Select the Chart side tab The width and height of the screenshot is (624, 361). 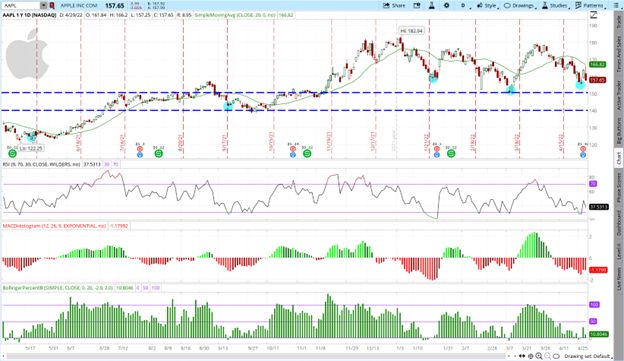(x=619, y=158)
